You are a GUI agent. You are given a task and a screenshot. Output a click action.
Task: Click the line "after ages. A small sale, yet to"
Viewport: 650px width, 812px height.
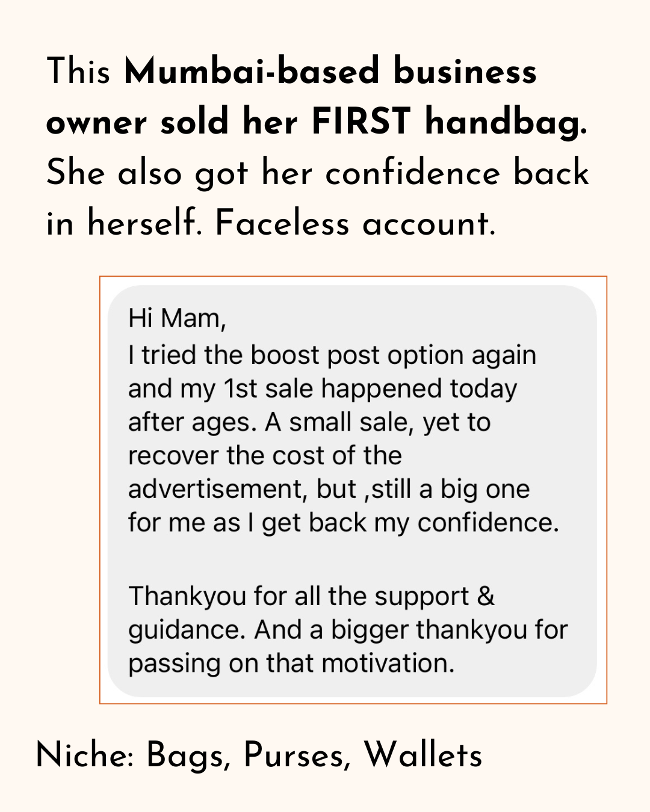[309, 422]
